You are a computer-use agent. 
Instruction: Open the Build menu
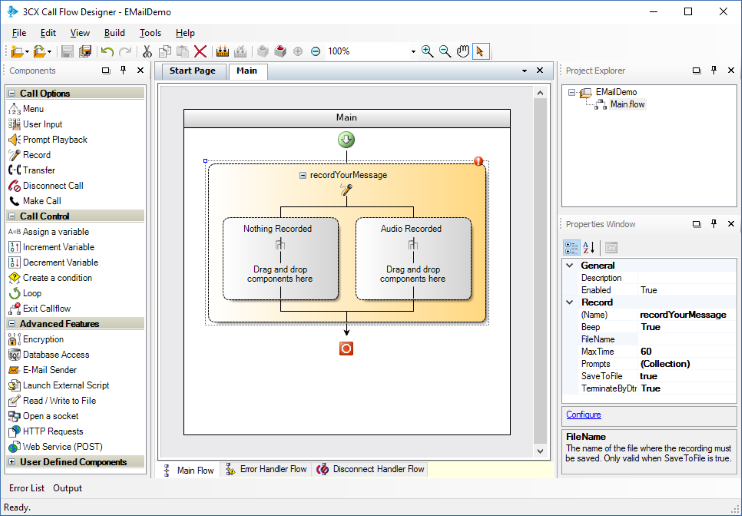pos(115,33)
